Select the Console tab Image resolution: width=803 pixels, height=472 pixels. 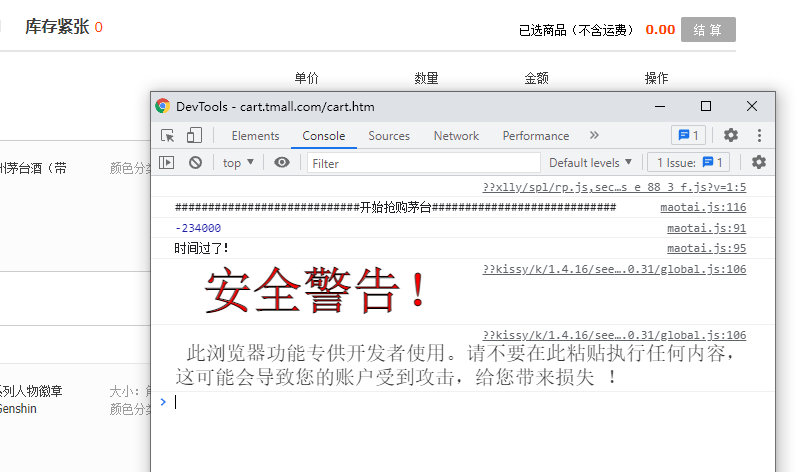tap(324, 136)
